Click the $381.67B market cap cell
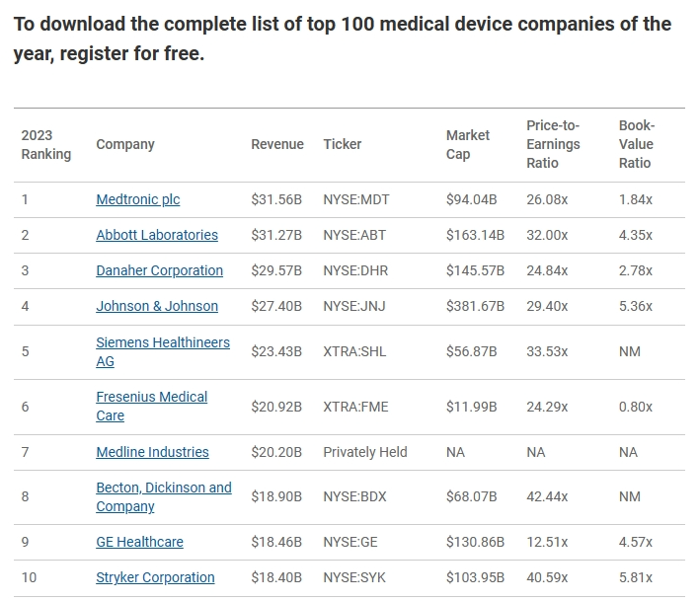The width and height of the screenshot is (700, 601). [475, 306]
